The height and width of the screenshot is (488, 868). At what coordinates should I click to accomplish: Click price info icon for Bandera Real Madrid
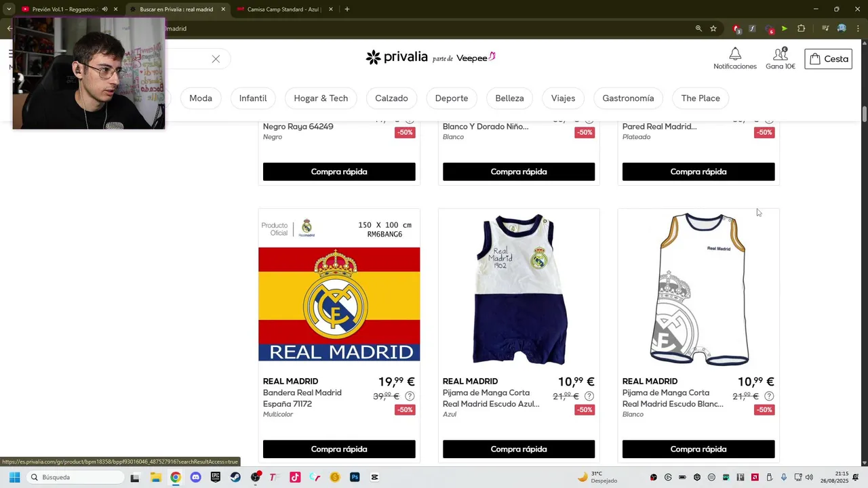(x=410, y=396)
